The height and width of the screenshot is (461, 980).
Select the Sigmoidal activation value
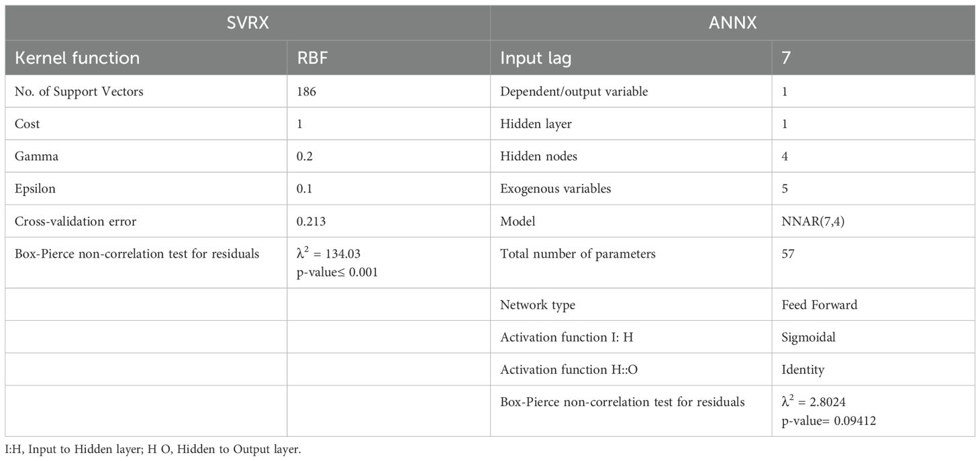pos(808,337)
